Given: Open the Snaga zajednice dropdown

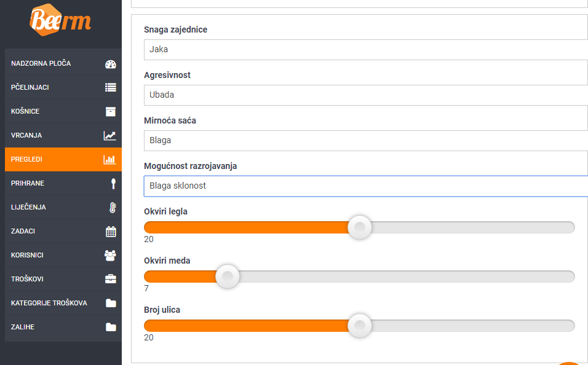Looking at the screenshot, I should pyautogui.click(x=365, y=50).
